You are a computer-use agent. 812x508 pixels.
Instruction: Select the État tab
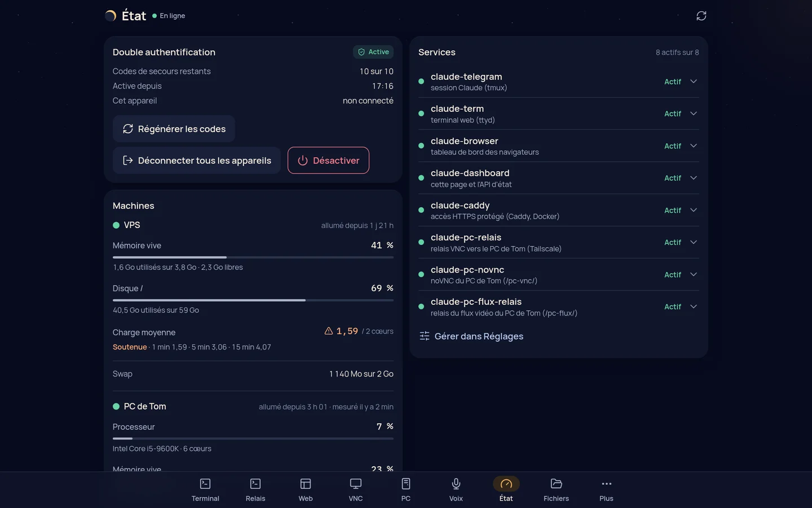point(506,490)
